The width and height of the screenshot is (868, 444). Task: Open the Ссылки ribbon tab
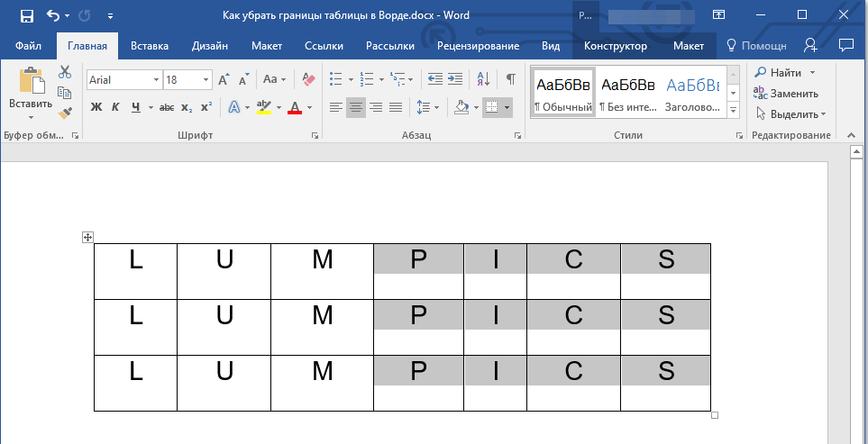pos(324,47)
